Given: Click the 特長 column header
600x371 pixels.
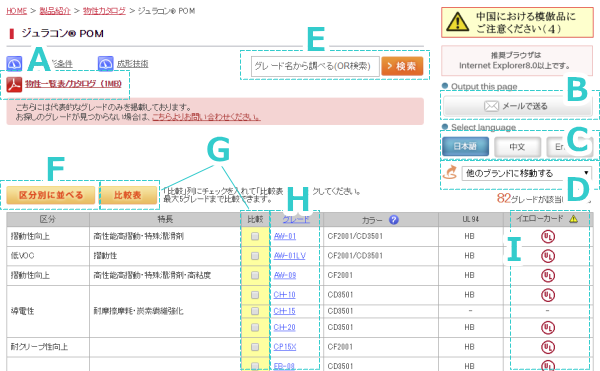Looking at the screenshot, I should pyautogui.click(x=165, y=220).
